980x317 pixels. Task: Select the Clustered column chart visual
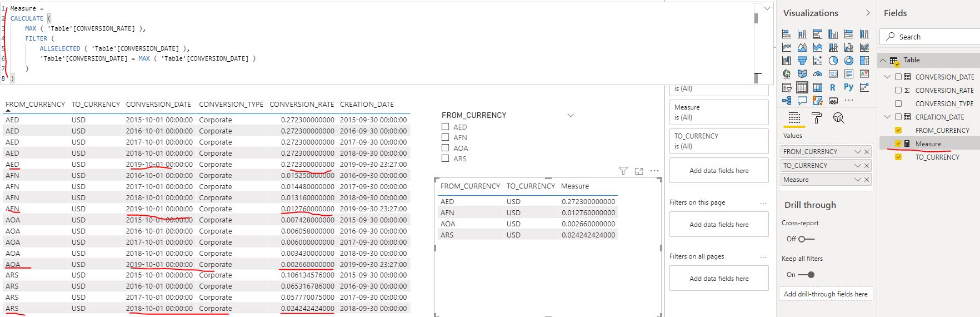coord(833,34)
